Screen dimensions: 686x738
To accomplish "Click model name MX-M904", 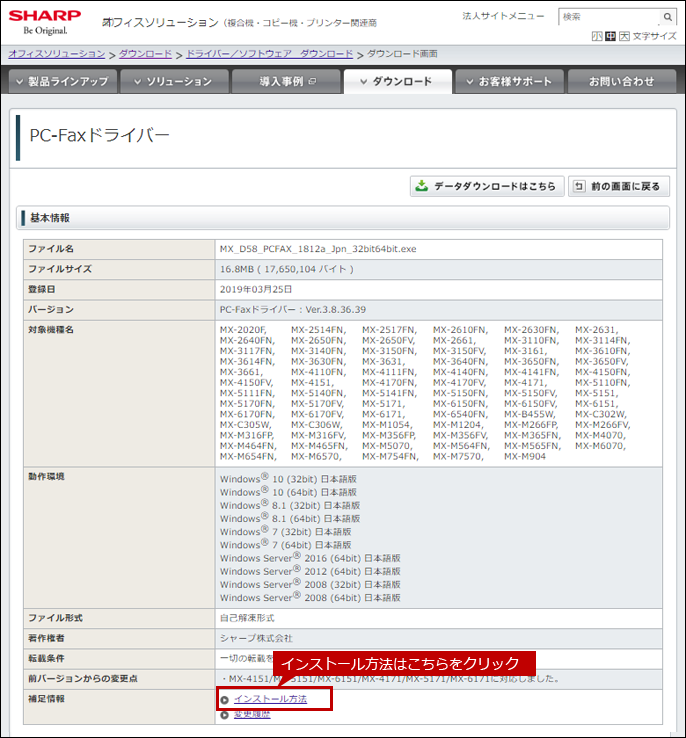I will tap(525, 457).
